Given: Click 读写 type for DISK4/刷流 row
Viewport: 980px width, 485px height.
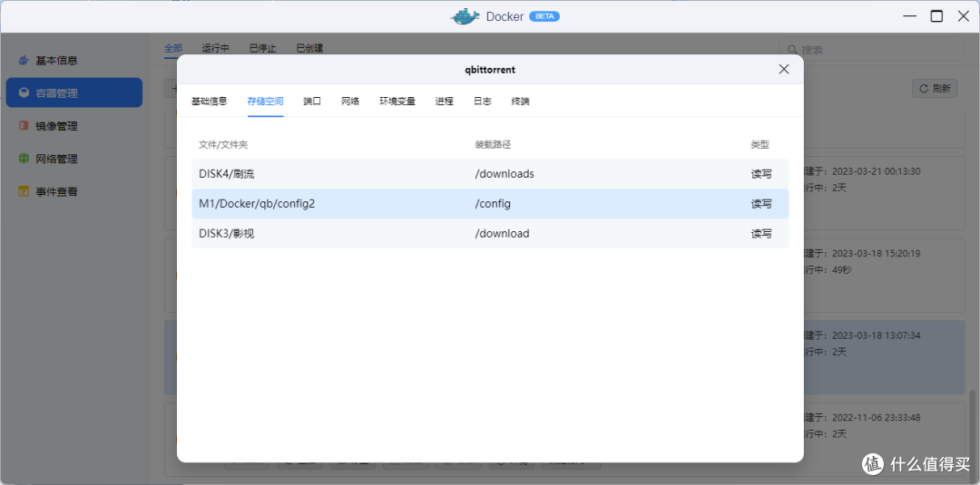Looking at the screenshot, I should (761, 174).
